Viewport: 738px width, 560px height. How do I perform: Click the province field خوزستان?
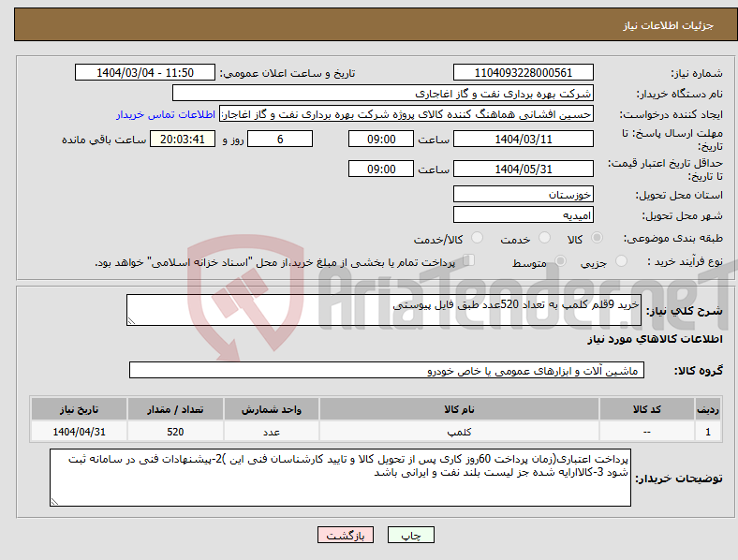[x=523, y=194]
